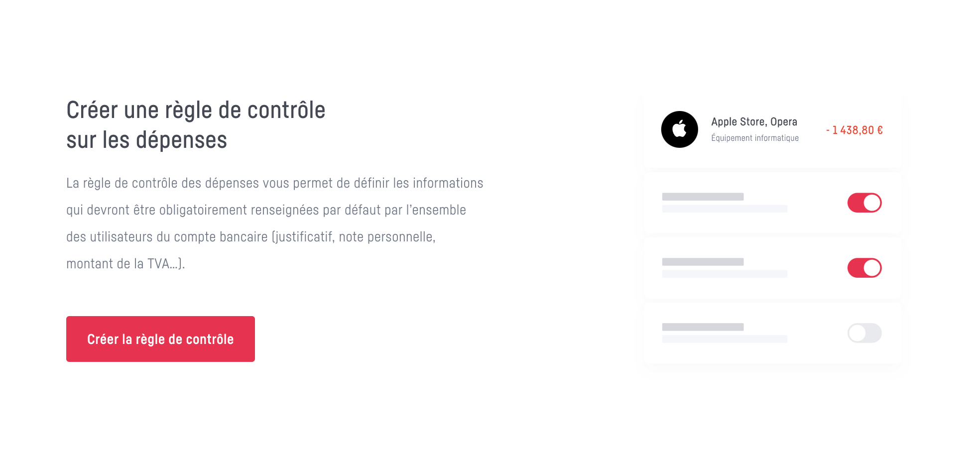This screenshot has width=980, height=450.
Task: Click light grey placeholder subtitle in third rule row
Action: point(725,339)
